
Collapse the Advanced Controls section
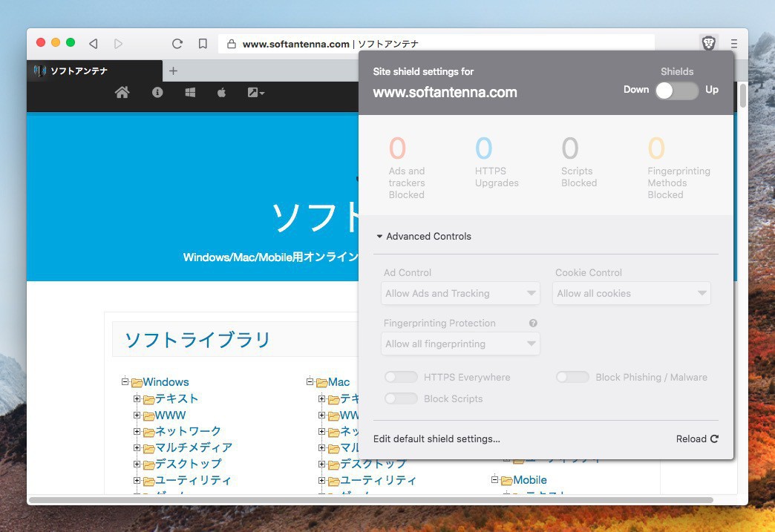424,236
